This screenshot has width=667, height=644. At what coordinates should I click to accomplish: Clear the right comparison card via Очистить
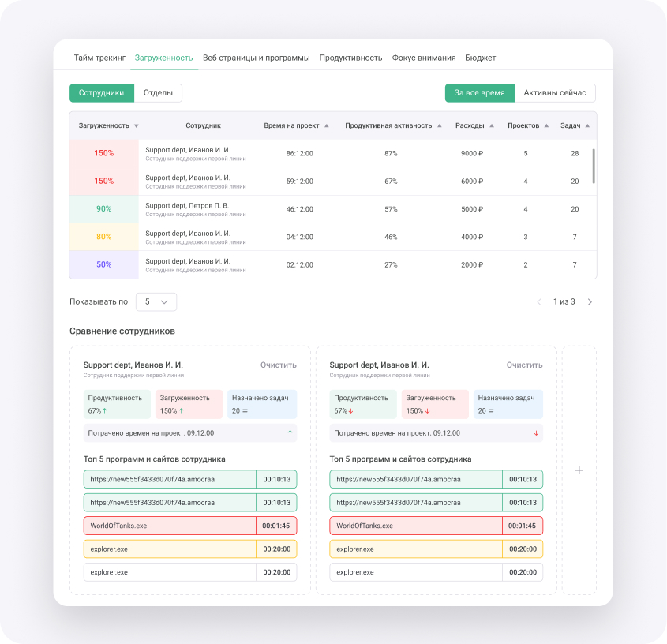pyautogui.click(x=524, y=365)
